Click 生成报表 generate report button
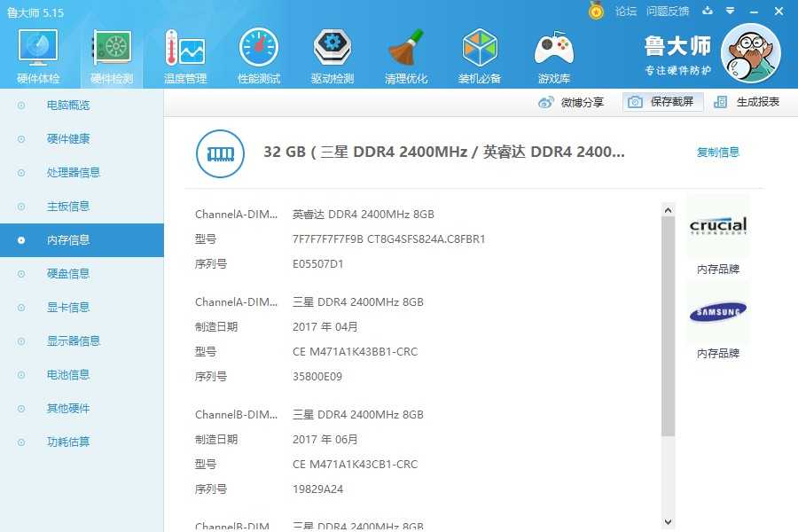 coord(747,102)
